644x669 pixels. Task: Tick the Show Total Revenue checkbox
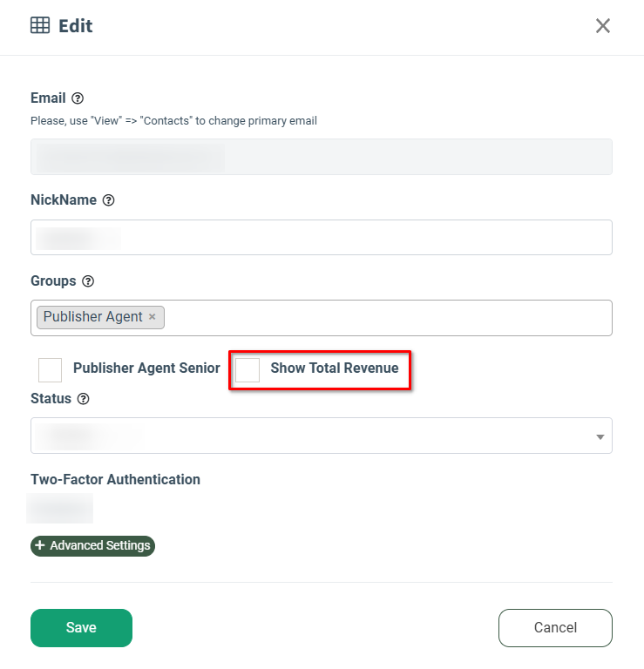click(247, 369)
